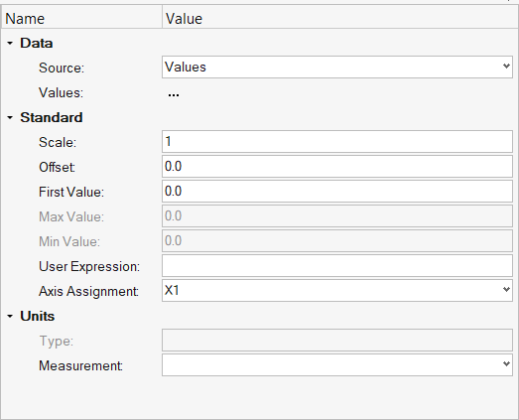Click the disabled Min Value field
519x420 pixels.
pyautogui.click(x=337, y=241)
